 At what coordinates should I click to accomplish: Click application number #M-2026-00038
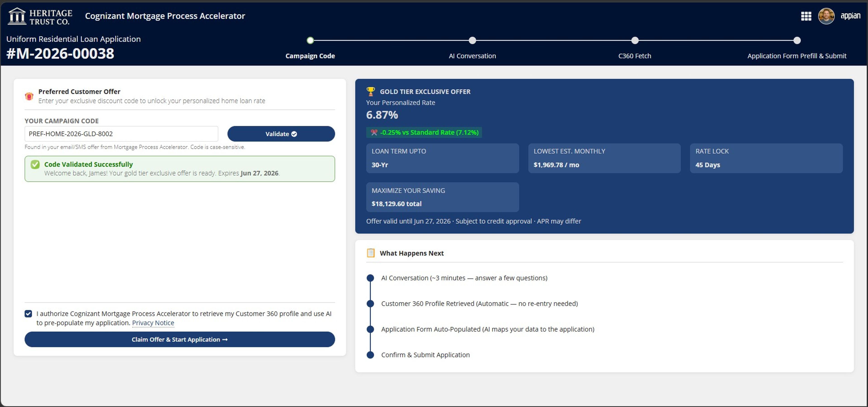coord(60,54)
